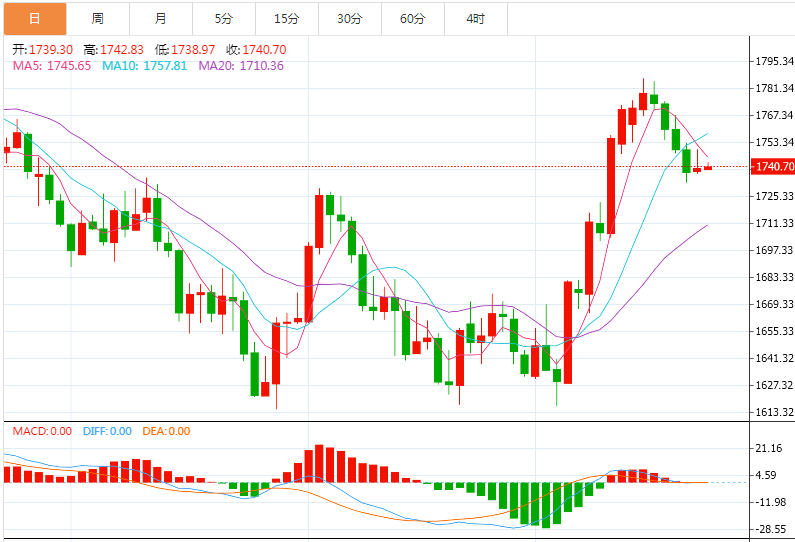Image resolution: width=795 pixels, height=542 pixels.
Task: Click the 1781.34 price axis label
Action: 774,88
